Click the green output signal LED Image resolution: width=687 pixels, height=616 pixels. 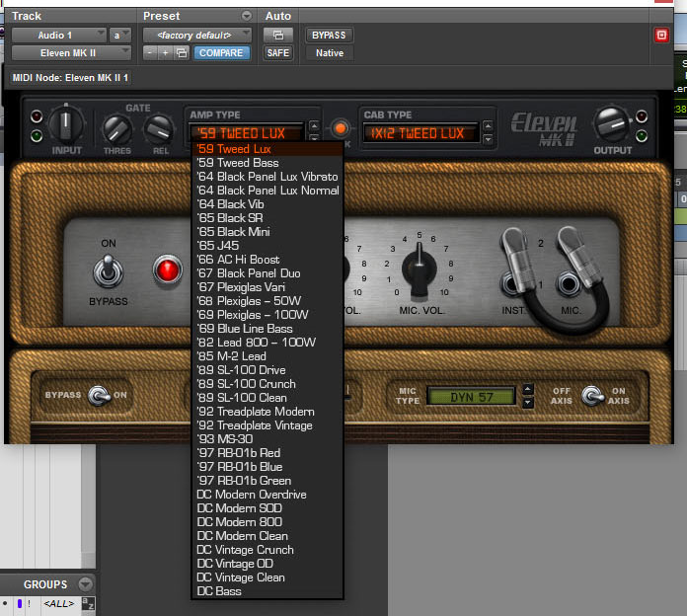point(642,136)
